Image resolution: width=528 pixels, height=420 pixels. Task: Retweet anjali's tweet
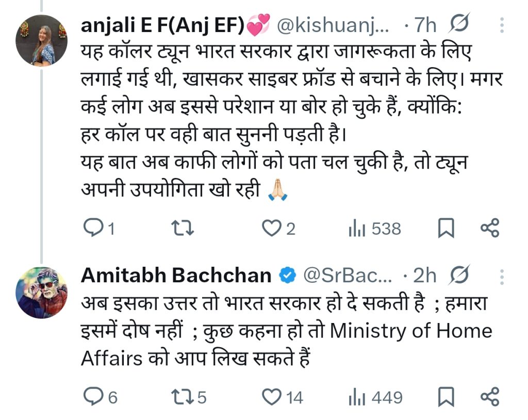pos(182,228)
